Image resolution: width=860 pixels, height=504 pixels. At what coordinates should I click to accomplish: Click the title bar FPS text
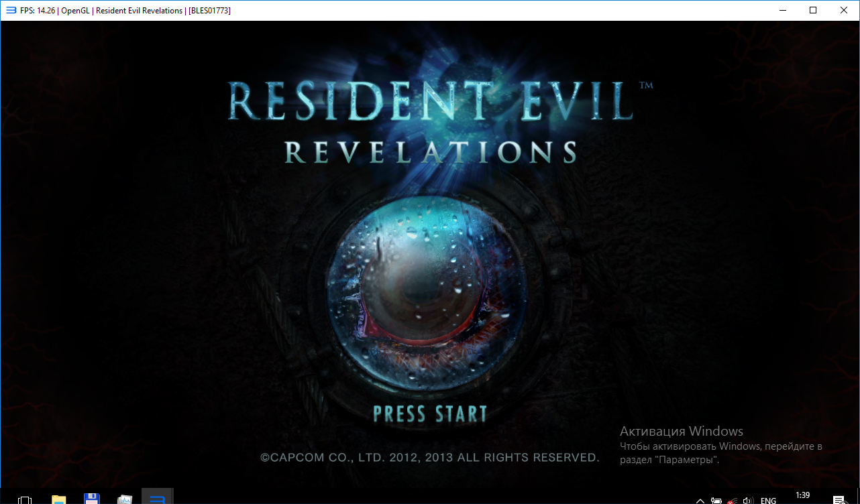click(38, 10)
